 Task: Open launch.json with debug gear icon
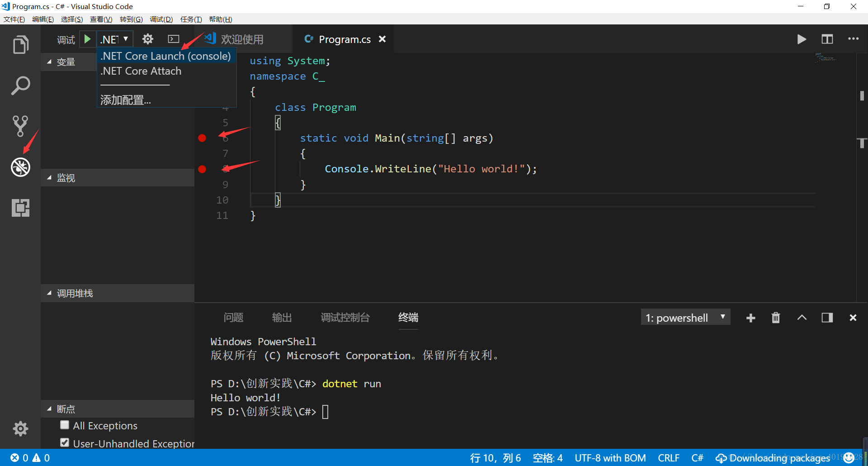pos(148,39)
